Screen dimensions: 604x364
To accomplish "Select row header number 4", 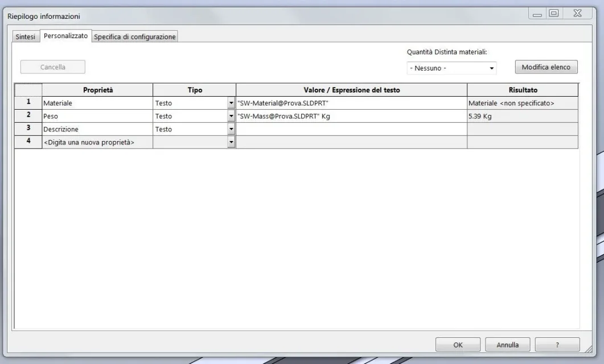I will pos(28,142).
